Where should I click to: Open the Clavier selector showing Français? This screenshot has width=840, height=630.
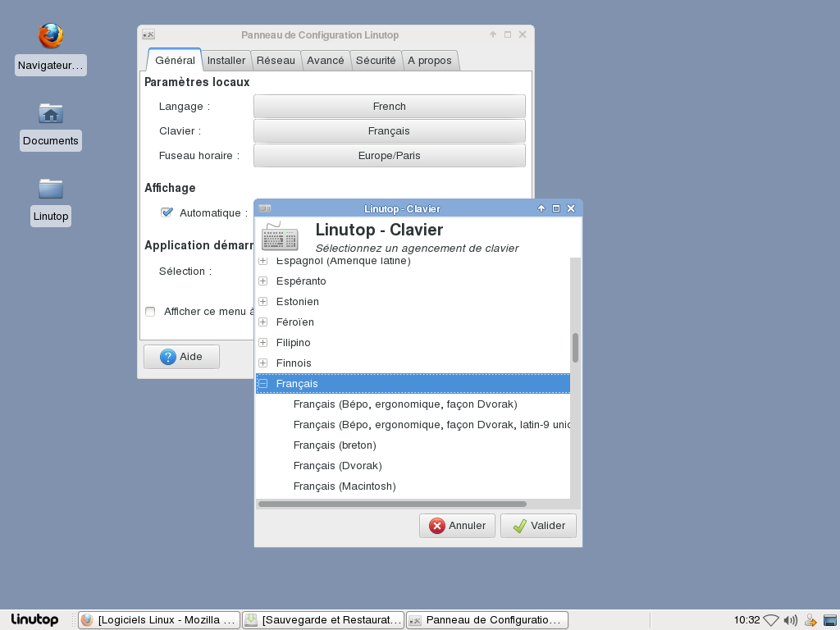(390, 130)
